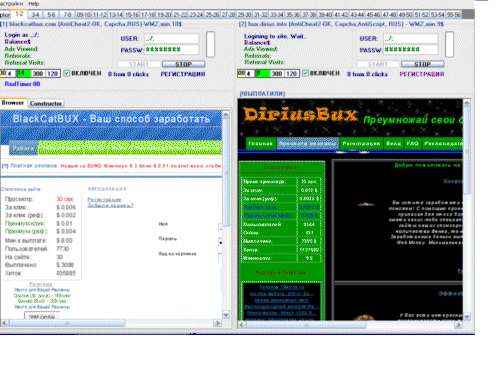
Task: Click the DiriusBux logo banner
Action: (x=300, y=115)
